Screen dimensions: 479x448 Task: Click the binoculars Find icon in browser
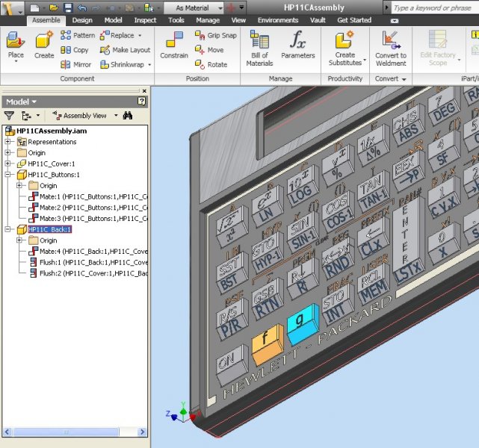coord(128,116)
